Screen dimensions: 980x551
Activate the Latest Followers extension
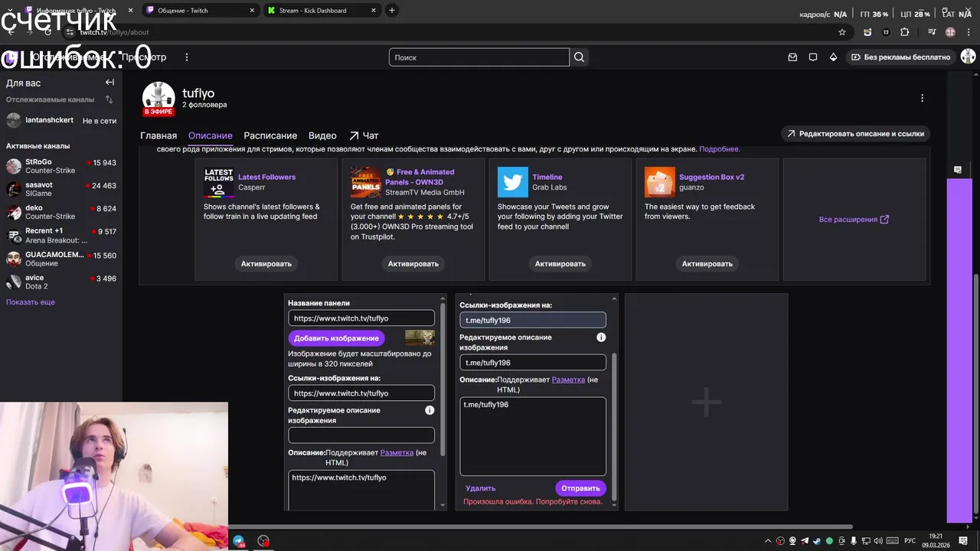click(266, 264)
